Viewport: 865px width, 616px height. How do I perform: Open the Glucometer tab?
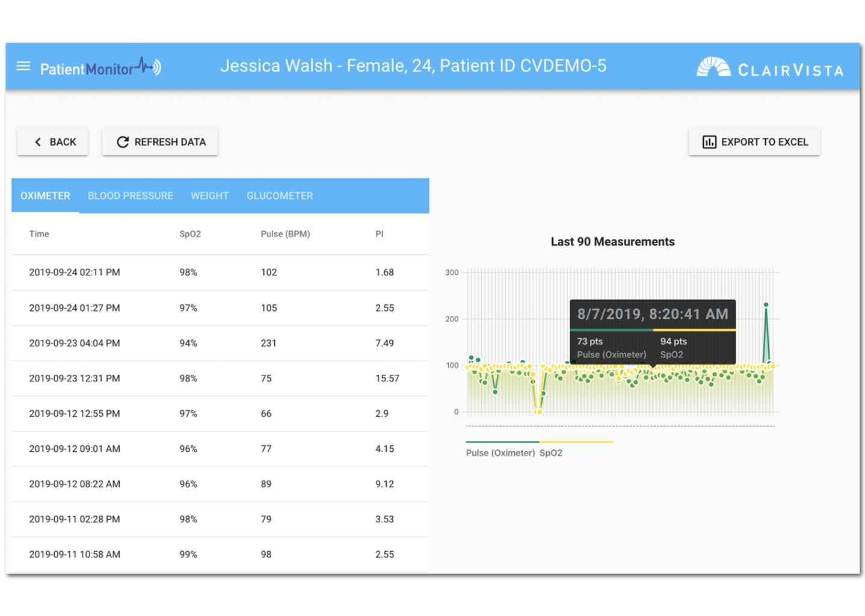pyautogui.click(x=279, y=196)
